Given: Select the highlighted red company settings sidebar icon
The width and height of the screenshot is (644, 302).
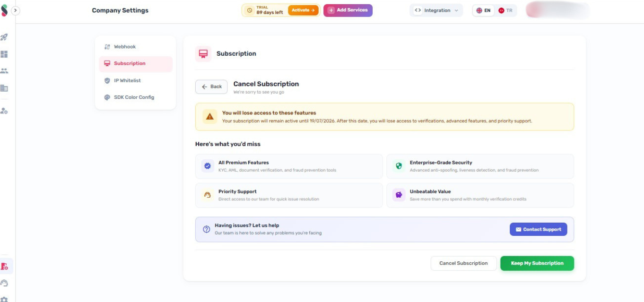Looking at the screenshot, I should pyautogui.click(x=5, y=266).
